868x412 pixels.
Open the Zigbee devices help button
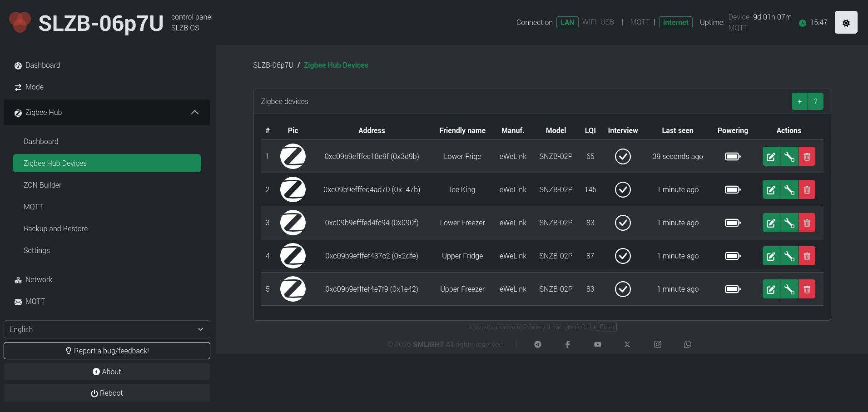tap(815, 101)
